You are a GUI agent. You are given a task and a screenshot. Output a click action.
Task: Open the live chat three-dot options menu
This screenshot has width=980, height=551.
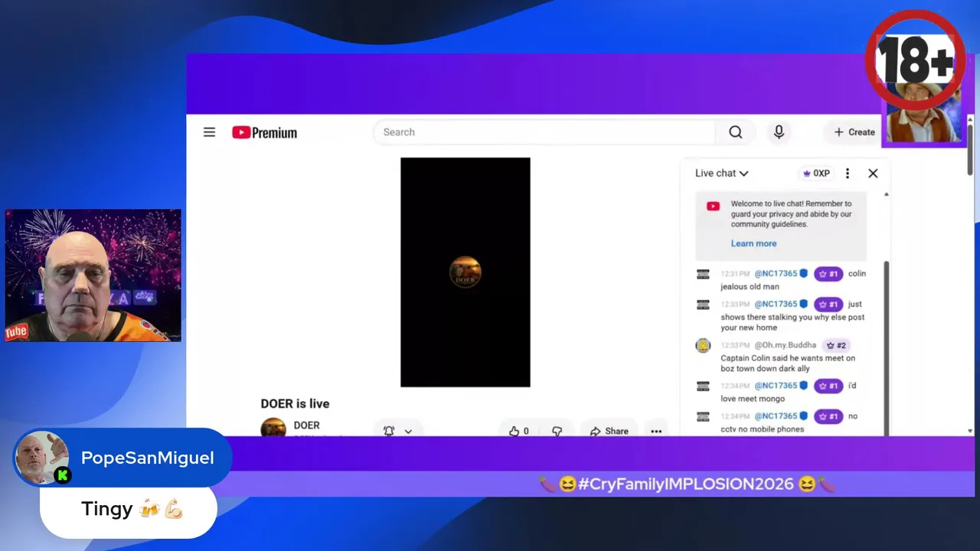[x=847, y=174]
